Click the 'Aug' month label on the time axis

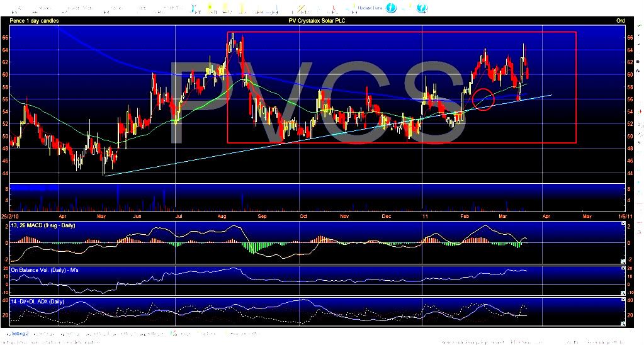(x=222, y=216)
